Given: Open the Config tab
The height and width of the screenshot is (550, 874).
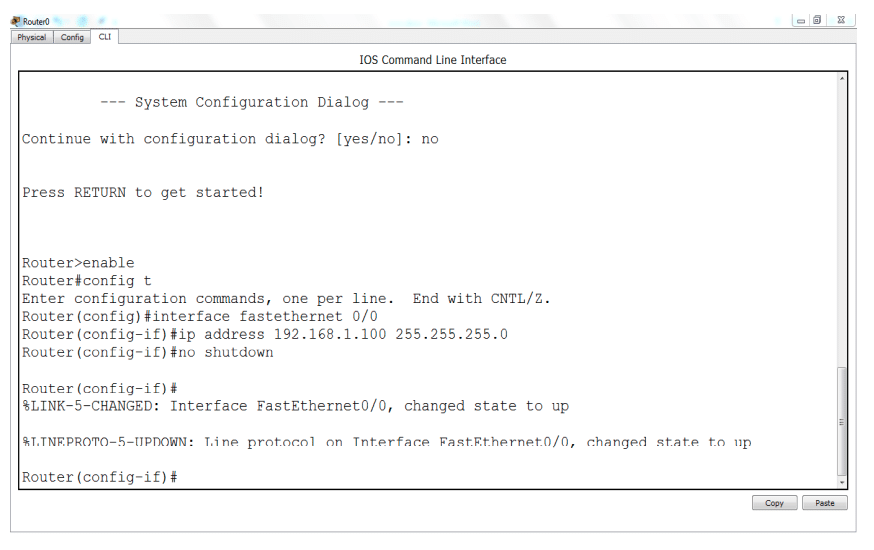Looking at the screenshot, I should tap(72, 37).
